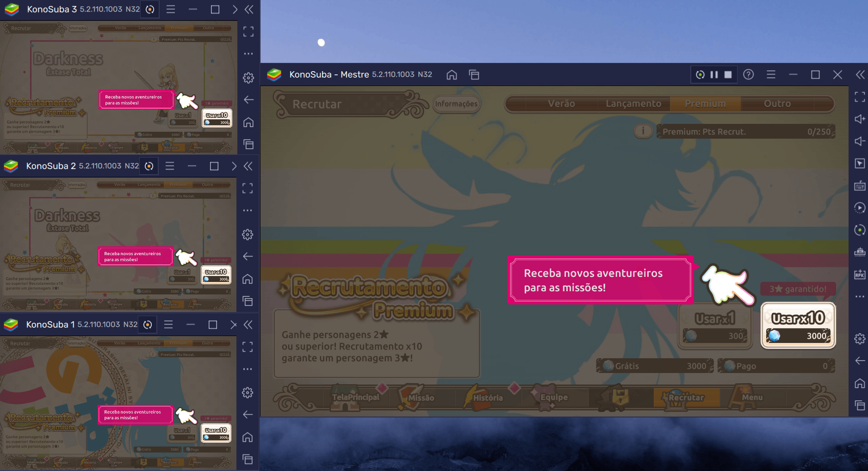Open TelaPrincipal in the Mestre bottom navigation
Viewport: 868px width, 471px height.
tap(355, 397)
